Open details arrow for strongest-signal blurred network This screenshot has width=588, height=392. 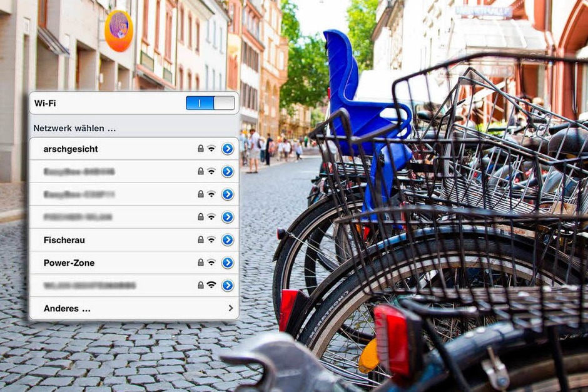pos(228,286)
